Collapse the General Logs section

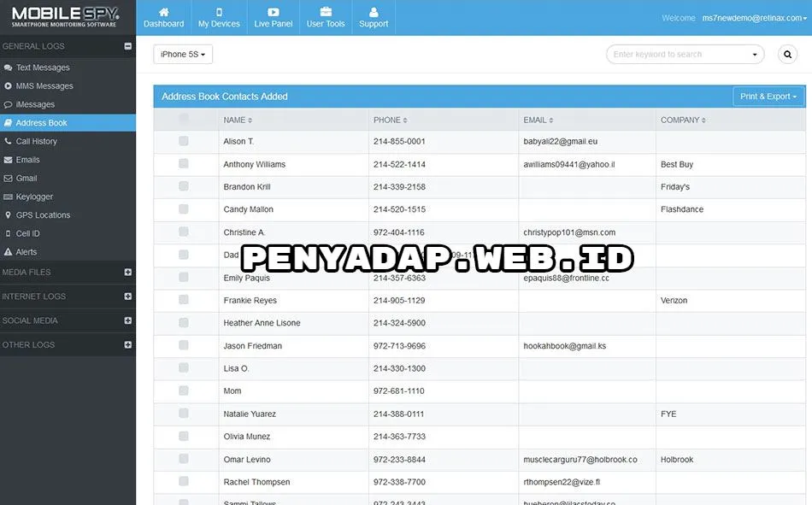pos(127,46)
